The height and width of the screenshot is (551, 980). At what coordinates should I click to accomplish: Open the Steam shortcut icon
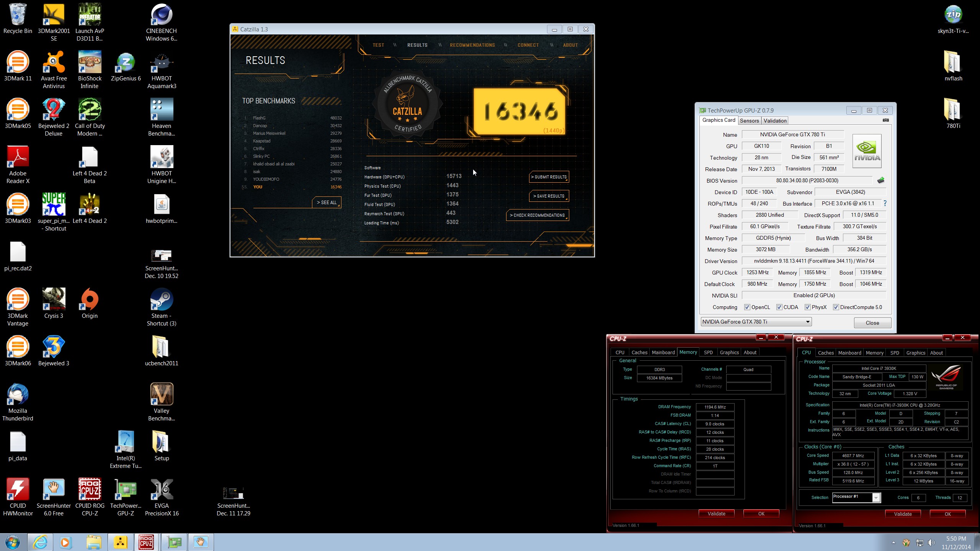coord(162,307)
